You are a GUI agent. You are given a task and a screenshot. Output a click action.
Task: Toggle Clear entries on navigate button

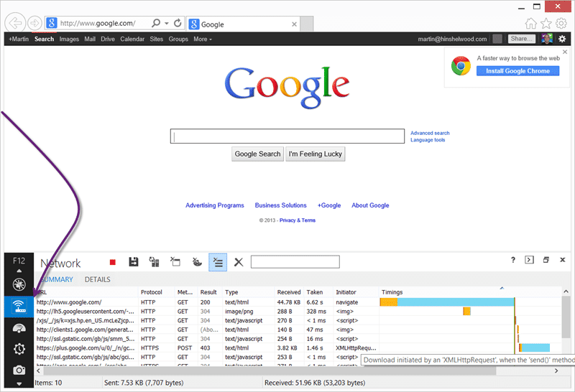coord(218,262)
